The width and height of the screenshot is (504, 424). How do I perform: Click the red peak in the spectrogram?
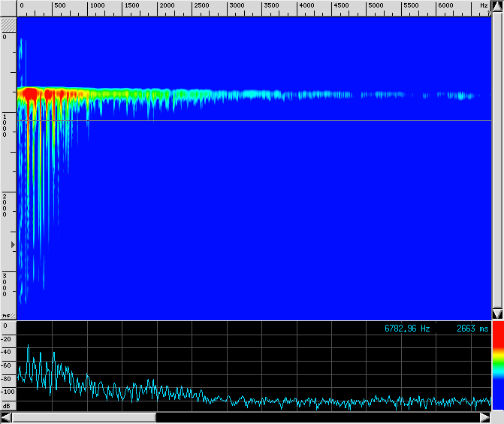31,95
